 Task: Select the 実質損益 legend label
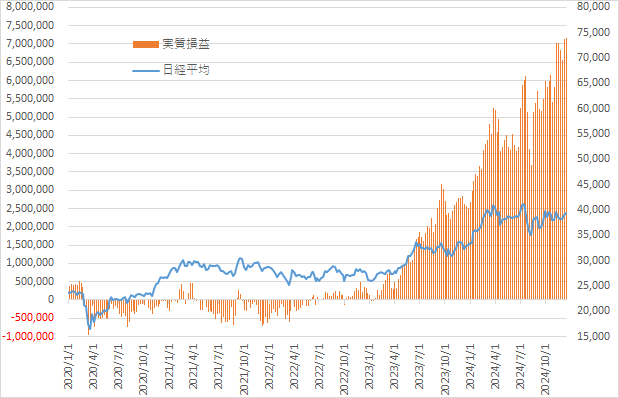(x=186, y=44)
